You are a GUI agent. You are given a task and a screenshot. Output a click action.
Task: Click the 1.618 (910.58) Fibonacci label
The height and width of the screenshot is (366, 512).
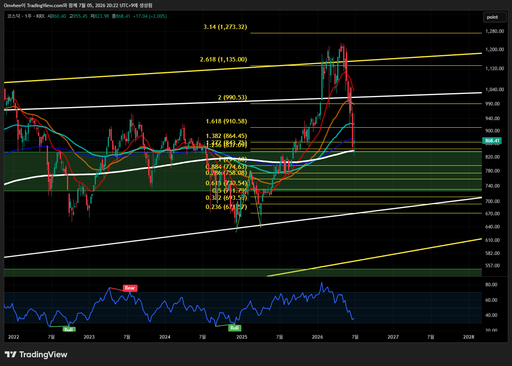[226, 121]
